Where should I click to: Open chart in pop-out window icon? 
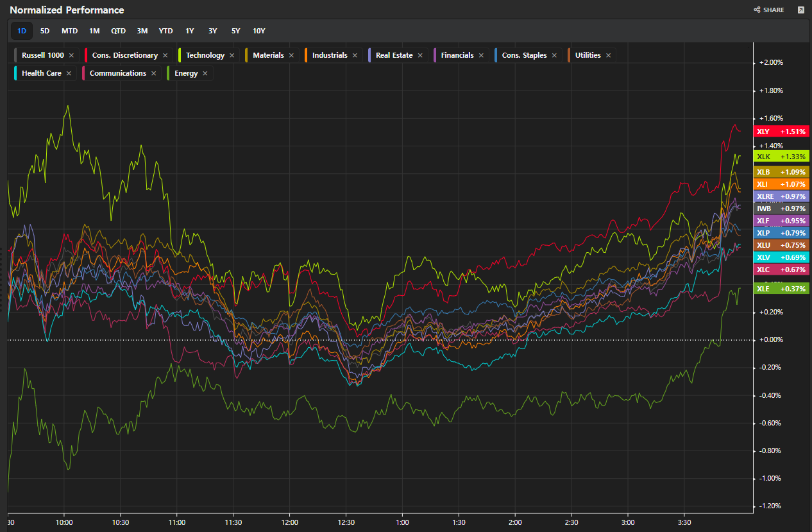[x=800, y=10]
